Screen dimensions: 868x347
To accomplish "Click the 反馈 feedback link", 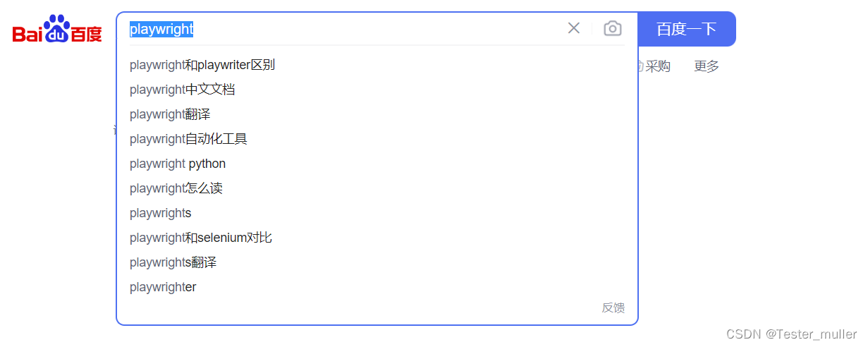I will click(x=613, y=308).
